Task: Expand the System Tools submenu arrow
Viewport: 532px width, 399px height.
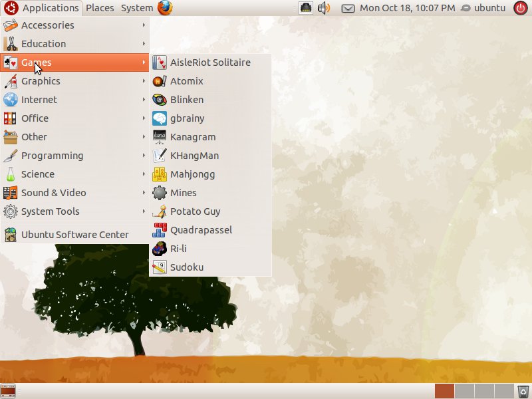Action: tap(144, 211)
